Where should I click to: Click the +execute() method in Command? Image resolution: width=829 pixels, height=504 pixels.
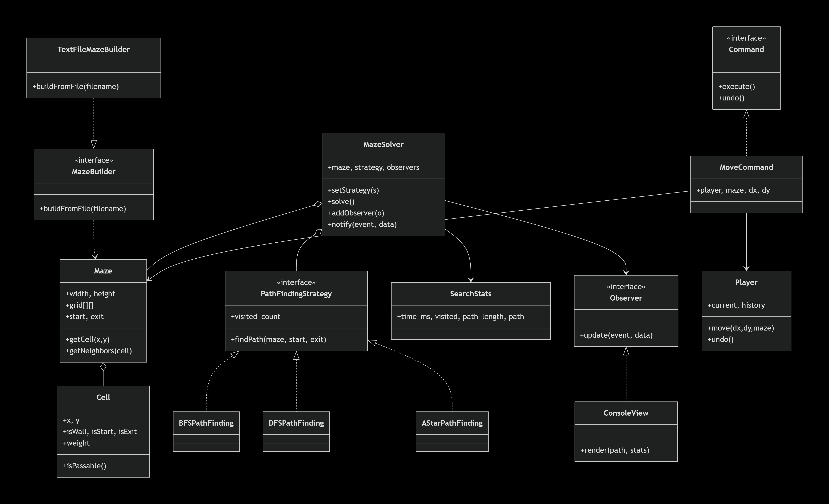[737, 87]
